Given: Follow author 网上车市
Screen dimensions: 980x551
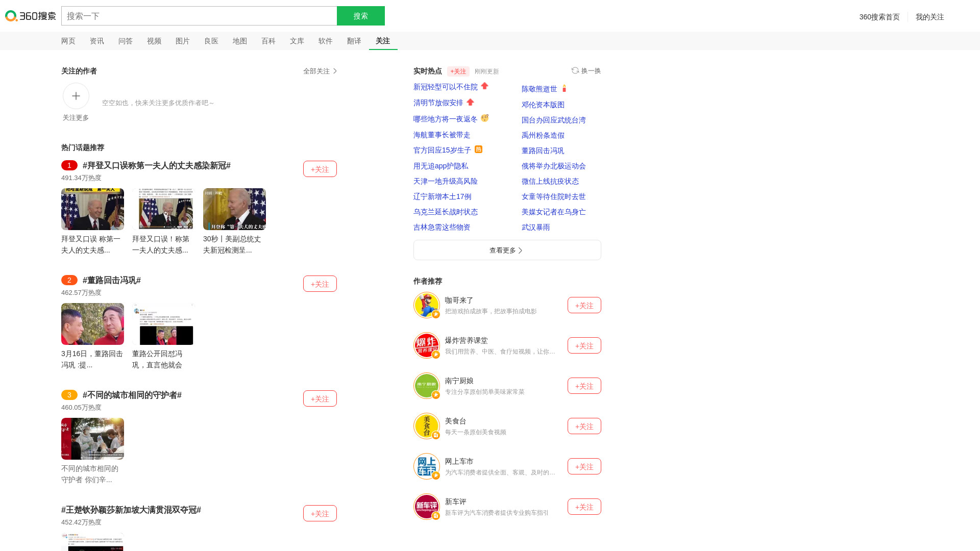Looking at the screenshot, I should click(584, 466).
